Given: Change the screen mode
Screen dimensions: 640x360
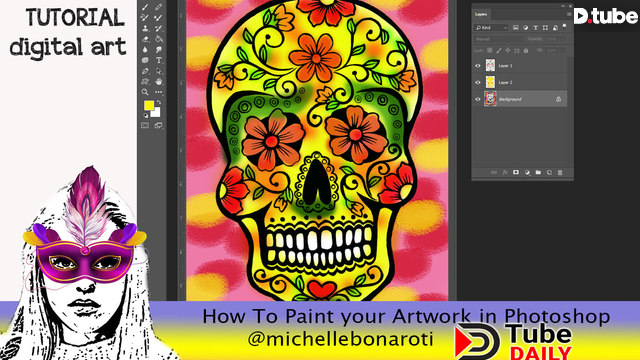Looking at the screenshot, I should [x=158, y=125].
